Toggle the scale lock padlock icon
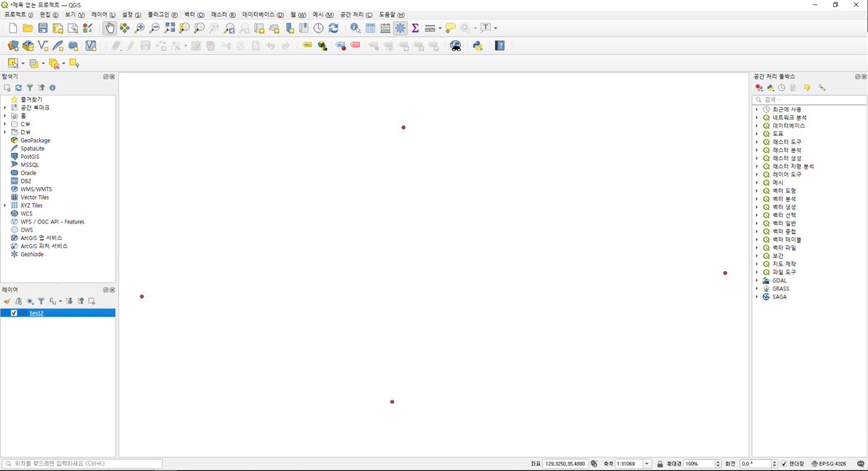The height and width of the screenshot is (471, 868). coord(660,464)
